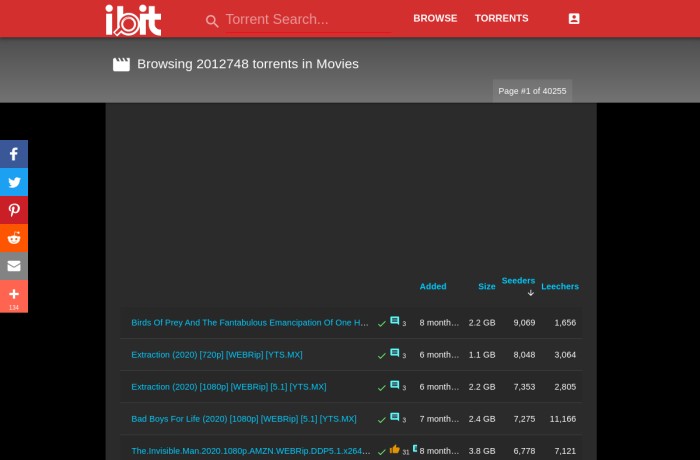Click 2.4 GB size cell
Screen dimensions: 700x460
482,419
